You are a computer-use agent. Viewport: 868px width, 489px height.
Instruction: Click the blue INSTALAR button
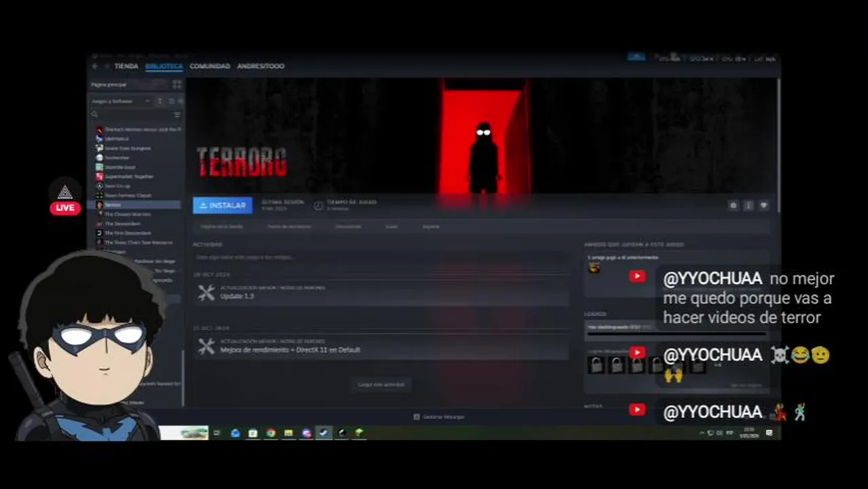223,205
